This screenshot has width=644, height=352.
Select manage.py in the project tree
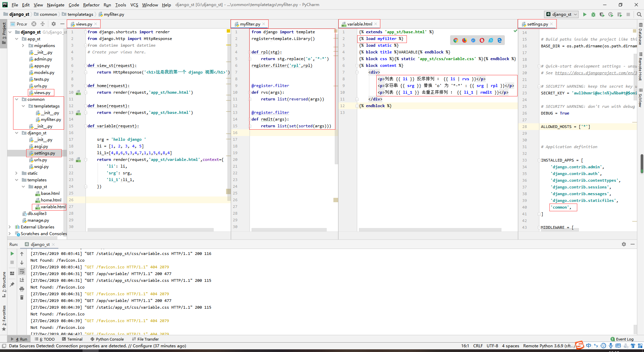[38, 220]
